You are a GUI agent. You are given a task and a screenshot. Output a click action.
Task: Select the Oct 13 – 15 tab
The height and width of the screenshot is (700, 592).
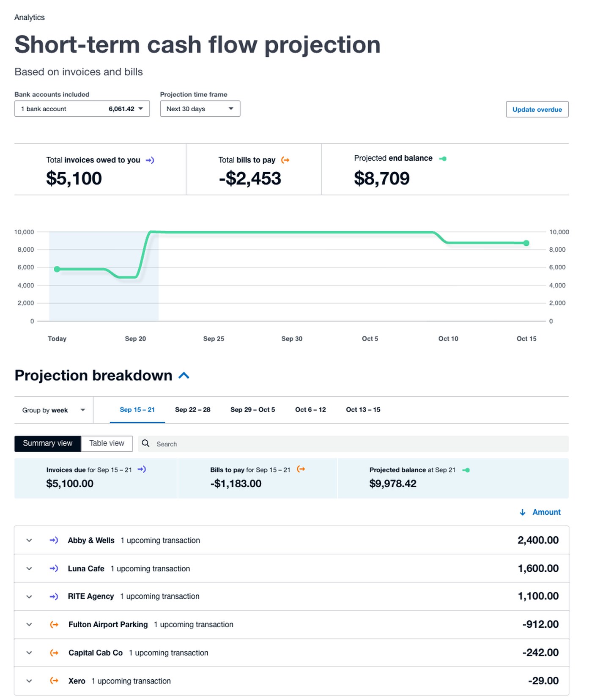tap(363, 409)
